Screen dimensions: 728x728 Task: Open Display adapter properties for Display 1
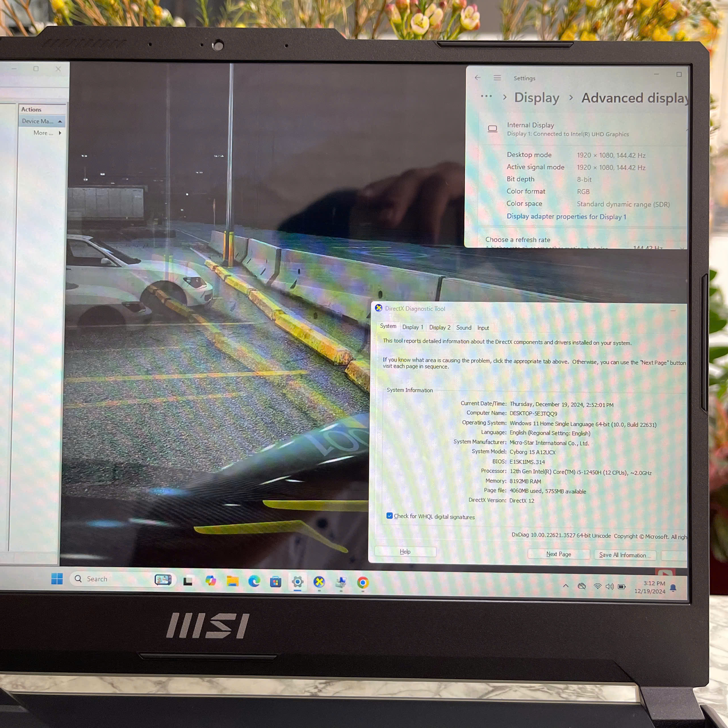(x=566, y=217)
